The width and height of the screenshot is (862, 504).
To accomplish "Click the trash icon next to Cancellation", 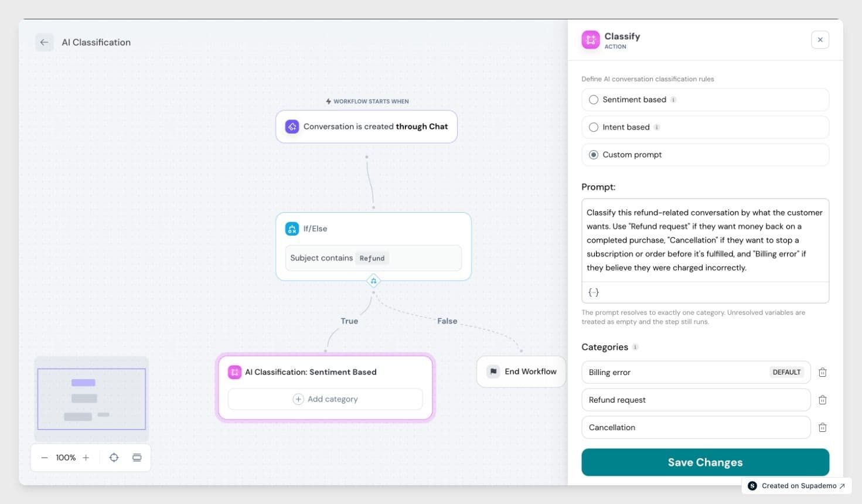I will click(x=822, y=427).
